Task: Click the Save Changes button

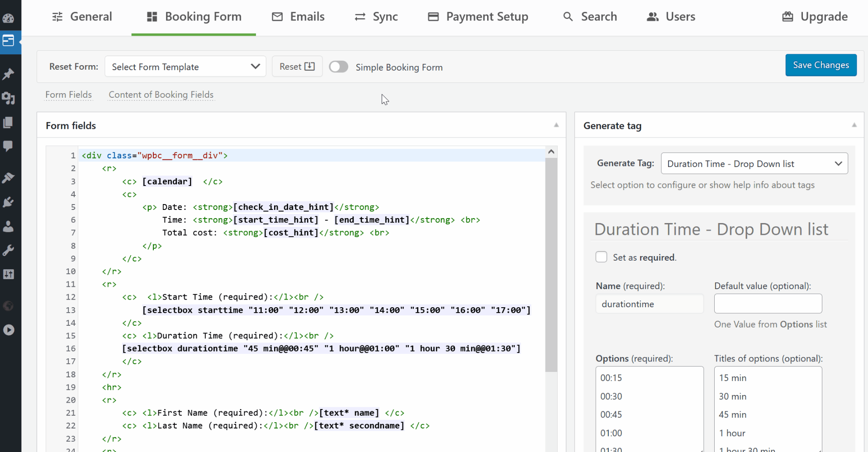Action: (821, 65)
